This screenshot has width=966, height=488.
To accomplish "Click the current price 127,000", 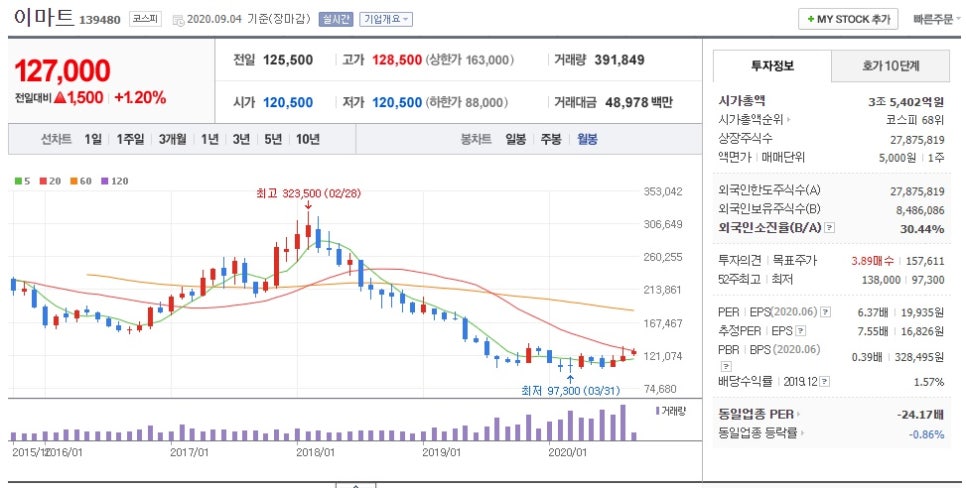I will click(63, 71).
